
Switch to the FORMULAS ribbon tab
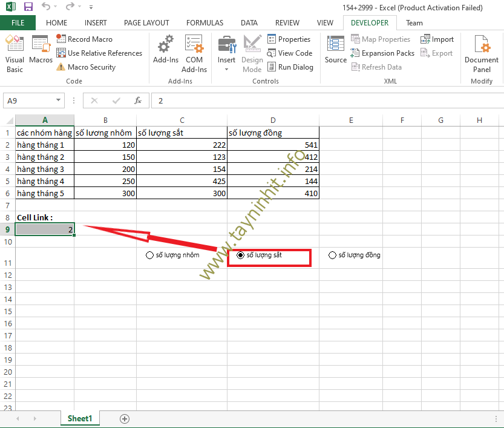205,23
